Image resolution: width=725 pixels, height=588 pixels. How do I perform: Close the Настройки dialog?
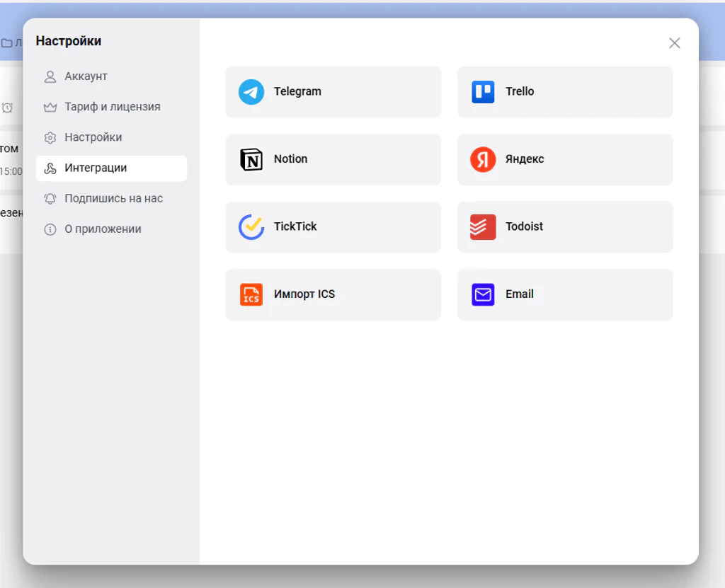coord(675,43)
